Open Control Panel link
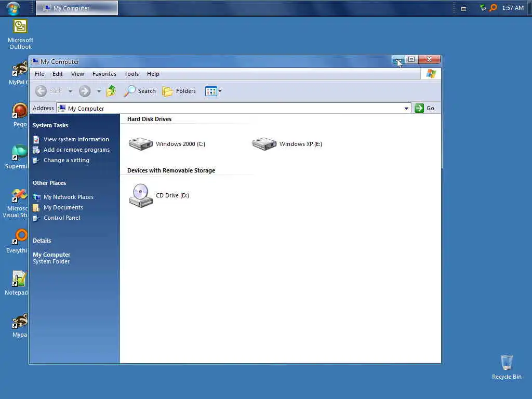The height and width of the screenshot is (399, 532). click(x=62, y=218)
